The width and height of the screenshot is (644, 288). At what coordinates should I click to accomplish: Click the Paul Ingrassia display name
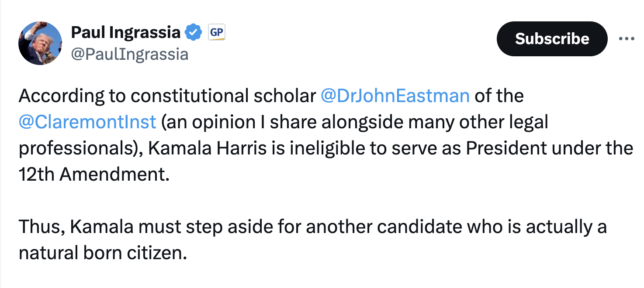(125, 32)
